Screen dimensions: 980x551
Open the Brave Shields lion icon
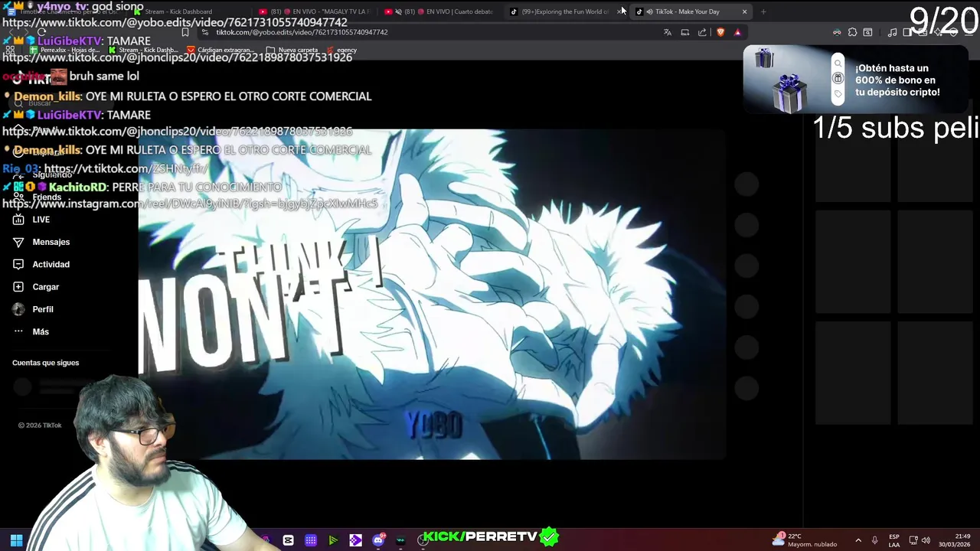tap(720, 32)
